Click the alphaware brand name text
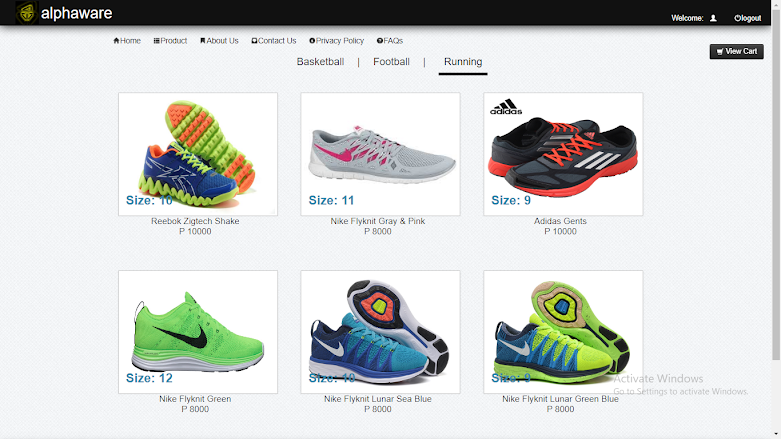Image resolution: width=781 pixels, height=439 pixels. pyautogui.click(x=77, y=13)
